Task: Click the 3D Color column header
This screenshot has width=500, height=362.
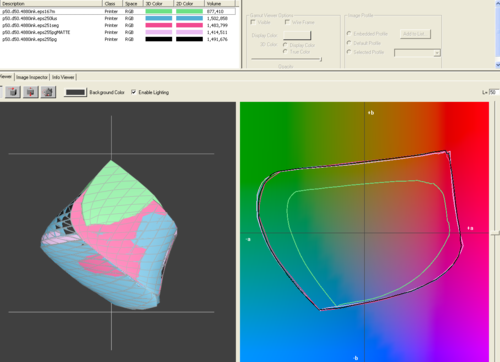Action: click(x=158, y=3)
